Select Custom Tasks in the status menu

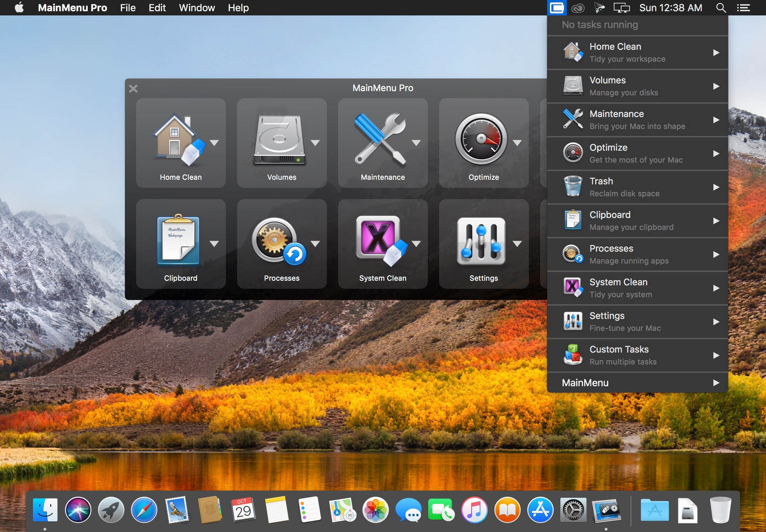point(637,355)
